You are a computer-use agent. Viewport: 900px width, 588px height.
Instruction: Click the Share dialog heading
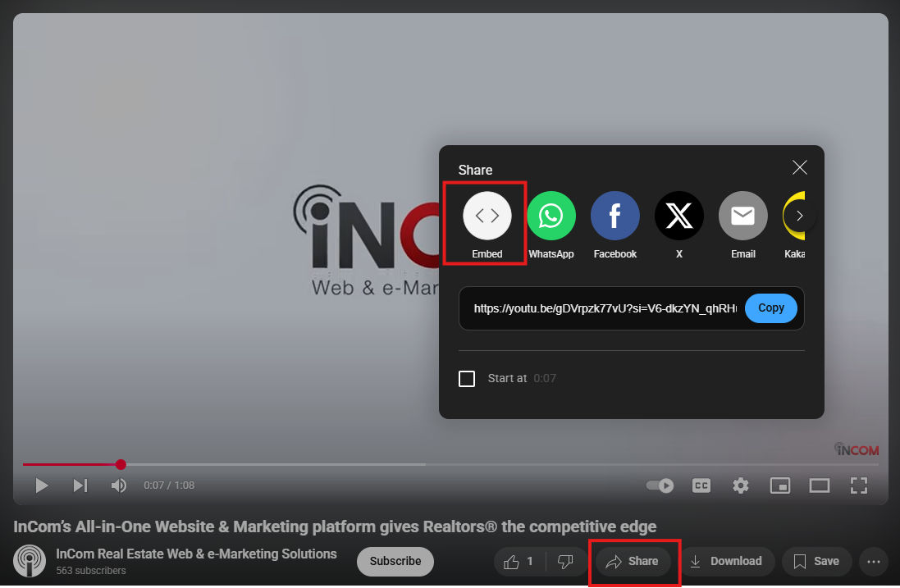coord(475,170)
